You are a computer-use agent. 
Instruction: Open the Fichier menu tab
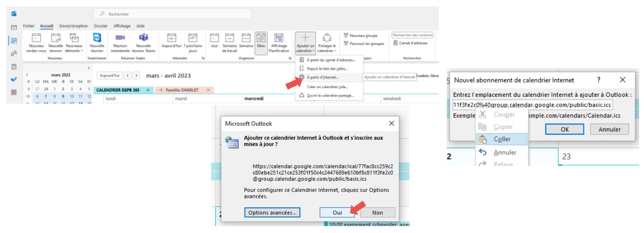click(29, 26)
